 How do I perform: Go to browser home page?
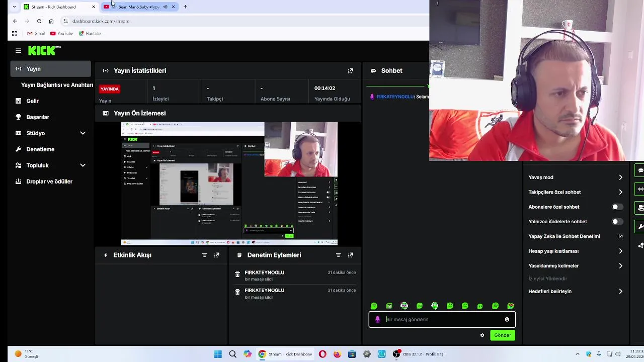[x=51, y=21]
